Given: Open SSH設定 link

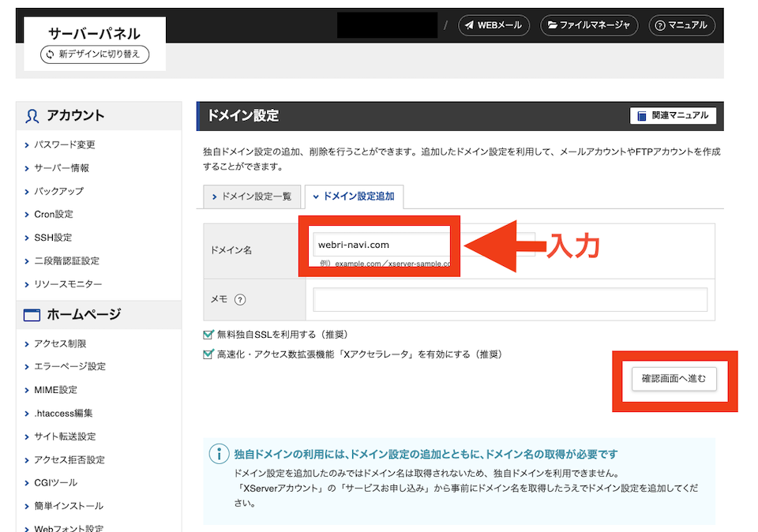Looking at the screenshot, I should coord(53,238).
